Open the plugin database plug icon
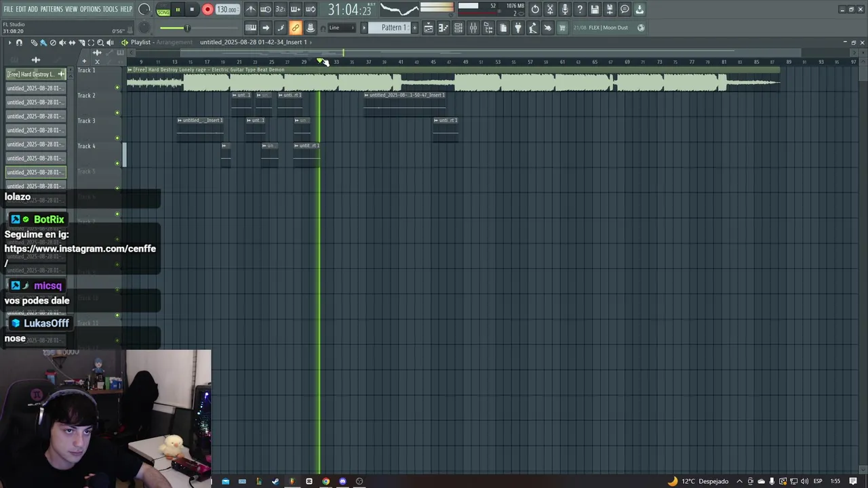868x488 pixels. pyautogui.click(x=518, y=28)
